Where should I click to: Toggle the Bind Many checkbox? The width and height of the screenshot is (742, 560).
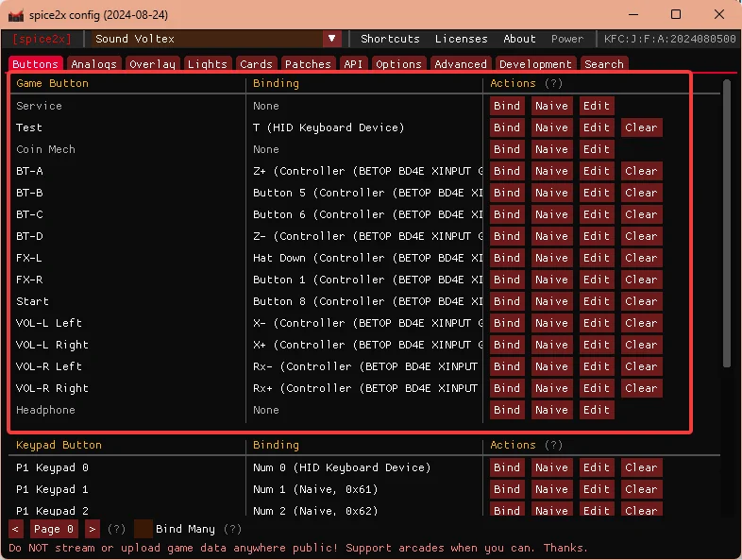(143, 529)
